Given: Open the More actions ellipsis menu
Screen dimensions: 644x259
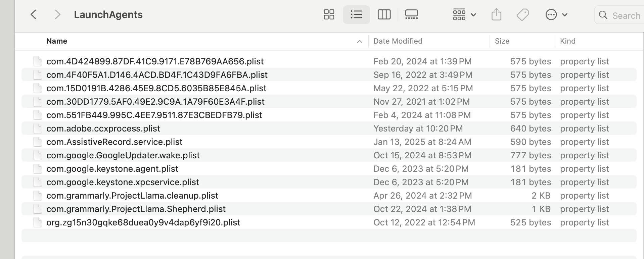Looking at the screenshot, I should tap(556, 15).
